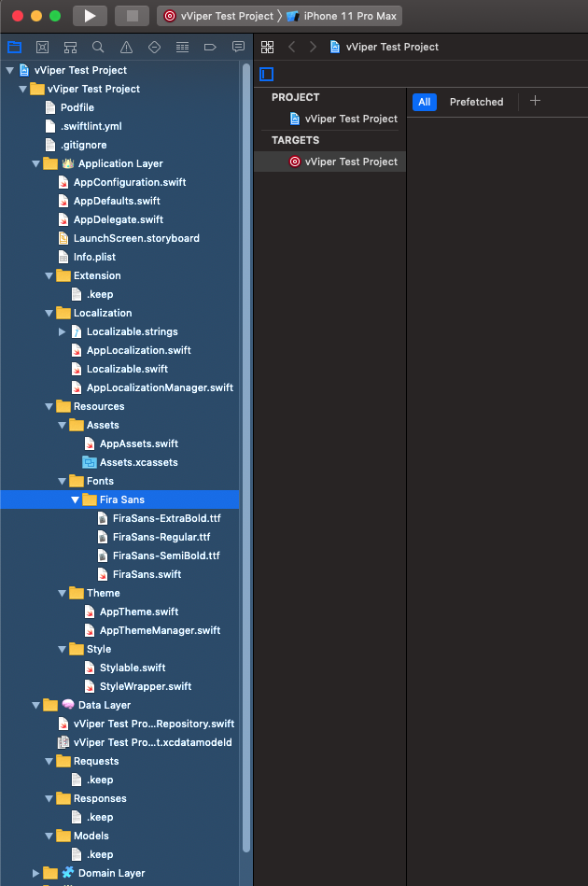Viewport: 588px width, 886px height.
Task: Show the Issue navigator warning icon
Action: pyautogui.click(x=126, y=47)
